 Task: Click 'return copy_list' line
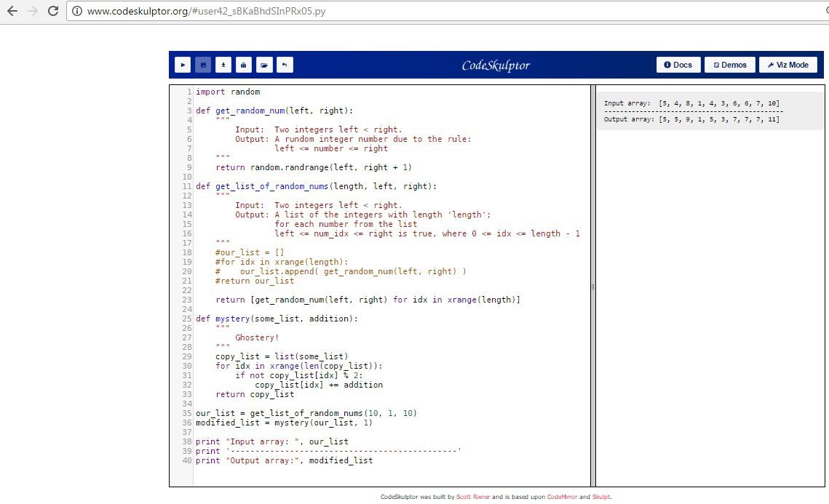[255, 394]
